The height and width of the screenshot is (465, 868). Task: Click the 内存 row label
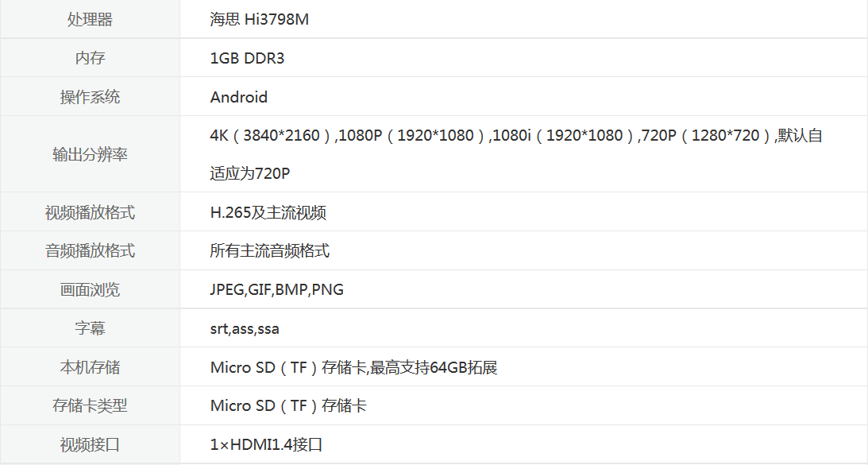click(90, 58)
